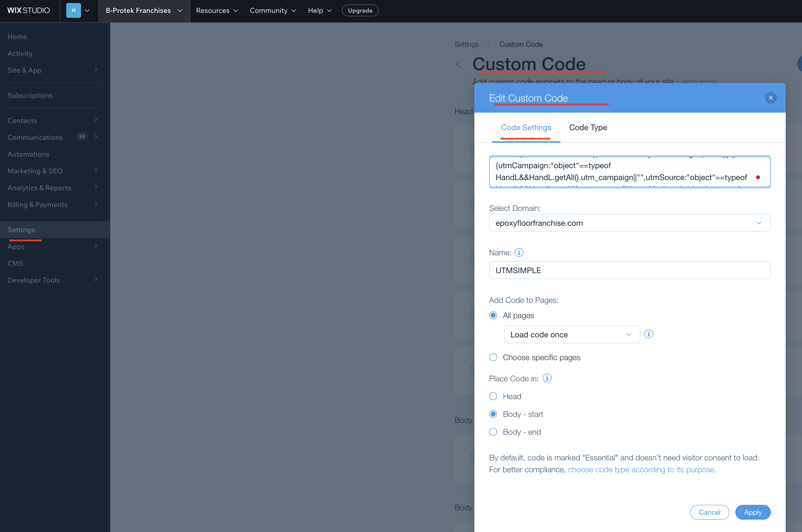Click info icon beside Load code once
Screen dimensions: 802x532
coord(649,334)
